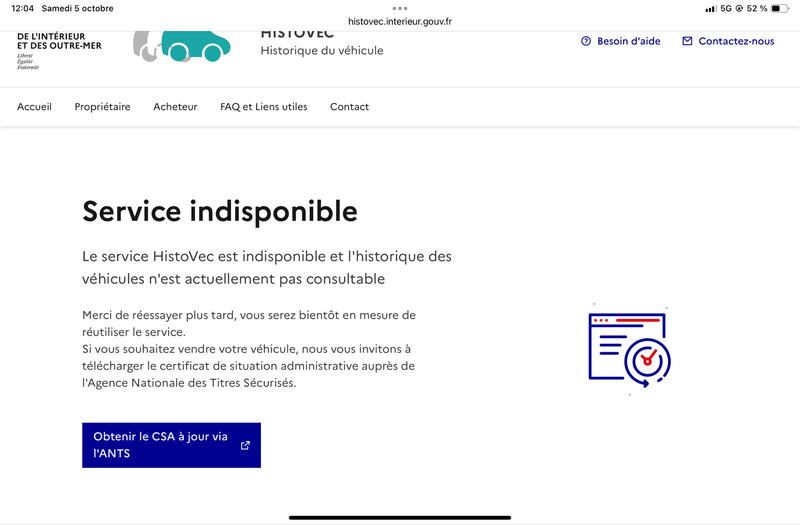Click the question mark help icon
This screenshot has width=800, height=525.
point(586,41)
